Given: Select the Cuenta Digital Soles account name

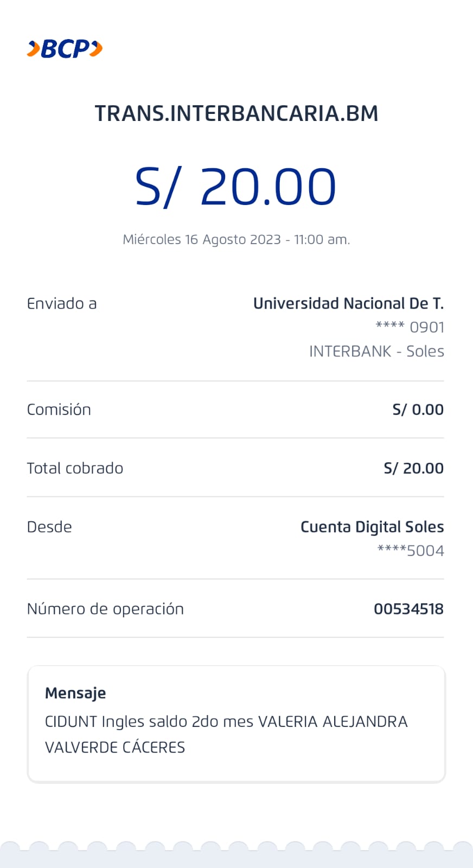Looking at the screenshot, I should [372, 527].
